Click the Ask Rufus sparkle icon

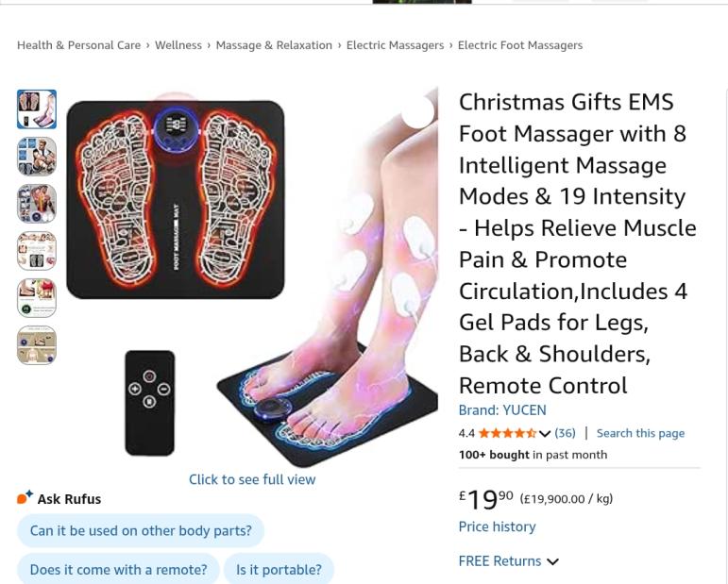25,497
